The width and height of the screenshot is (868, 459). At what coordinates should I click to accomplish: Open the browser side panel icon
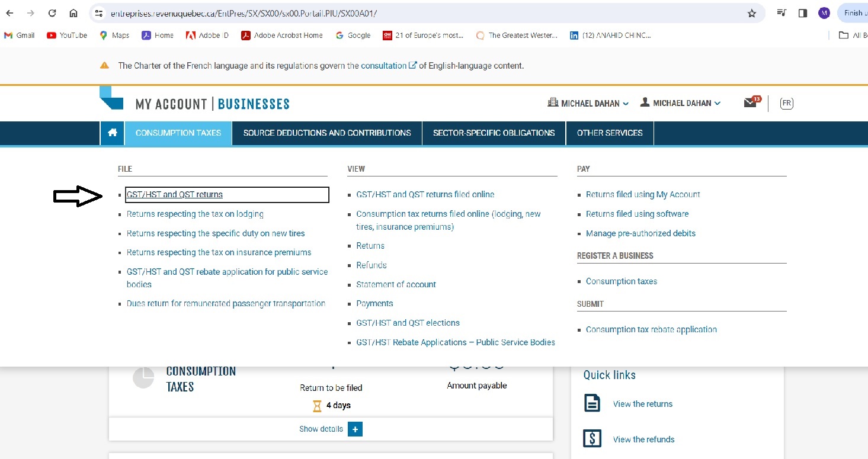click(803, 13)
